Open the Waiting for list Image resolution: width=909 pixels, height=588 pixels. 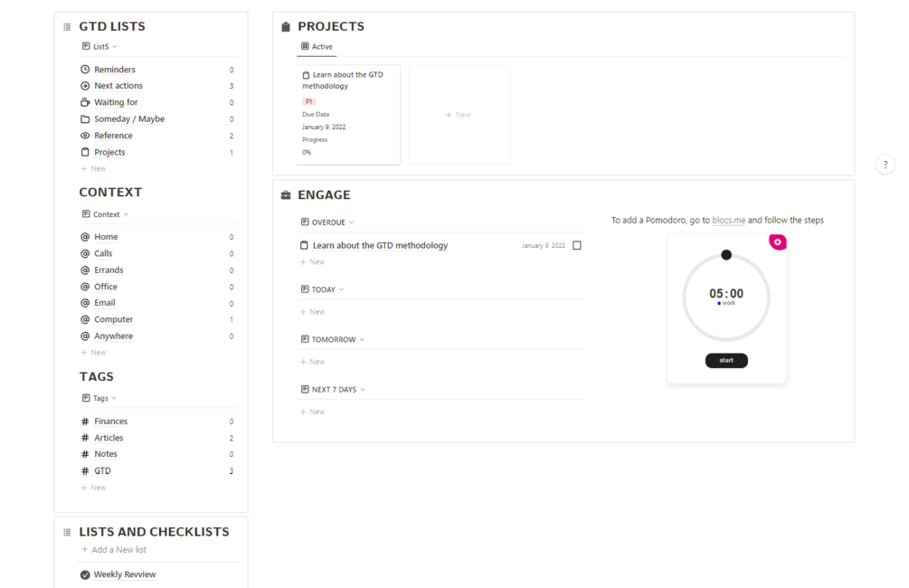coord(116,102)
